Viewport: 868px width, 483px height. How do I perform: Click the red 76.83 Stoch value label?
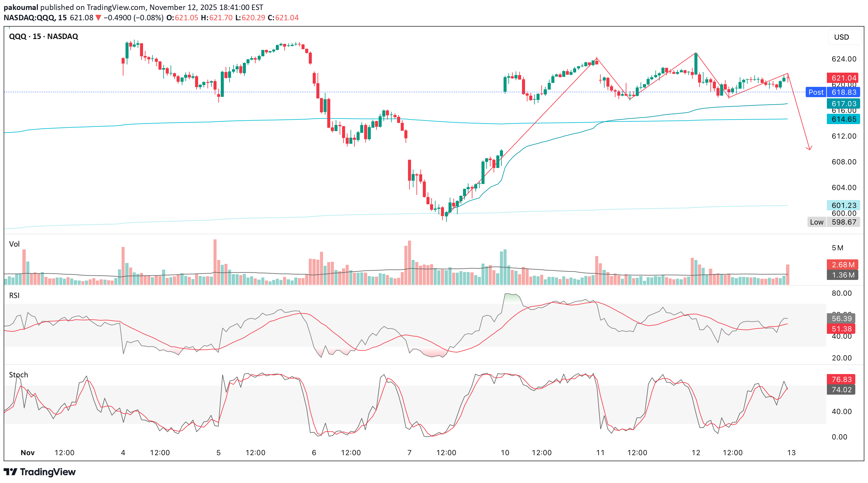tap(841, 379)
